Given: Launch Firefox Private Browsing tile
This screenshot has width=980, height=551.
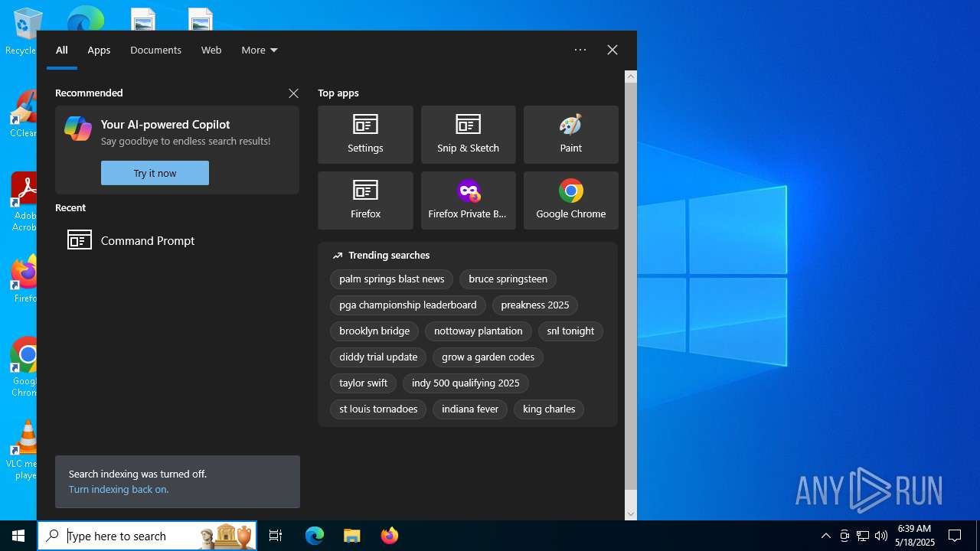Looking at the screenshot, I should click(468, 201).
